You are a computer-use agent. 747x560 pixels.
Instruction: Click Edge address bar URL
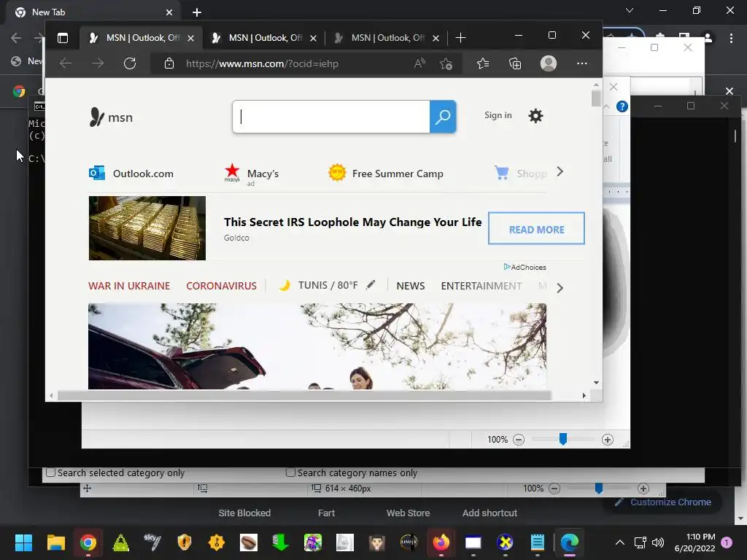[x=262, y=63]
